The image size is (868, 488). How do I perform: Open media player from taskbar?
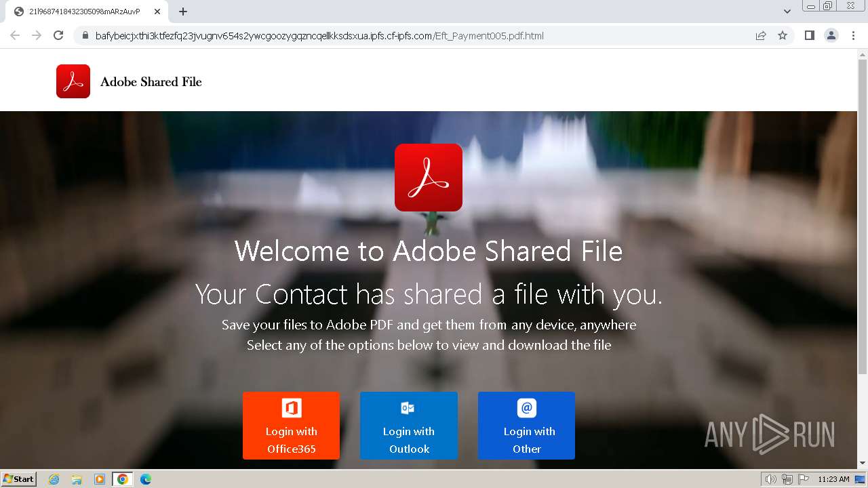pyautogui.click(x=100, y=479)
